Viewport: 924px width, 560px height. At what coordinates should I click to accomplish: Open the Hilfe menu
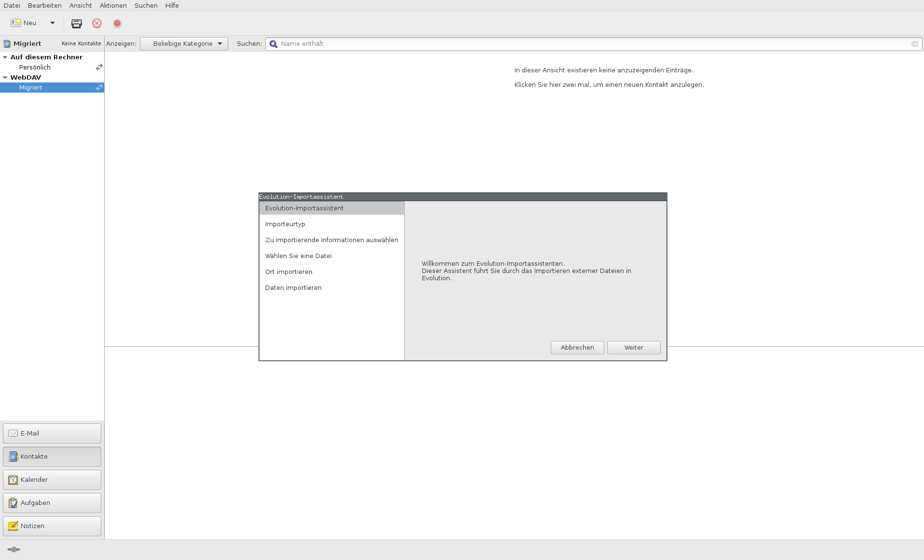[172, 5]
